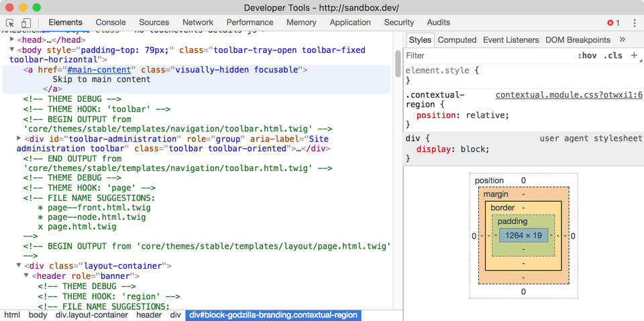Screen dimensions: 644x321
Task: Click the 'x page.html.twig' suggestion line
Action: click(77, 227)
